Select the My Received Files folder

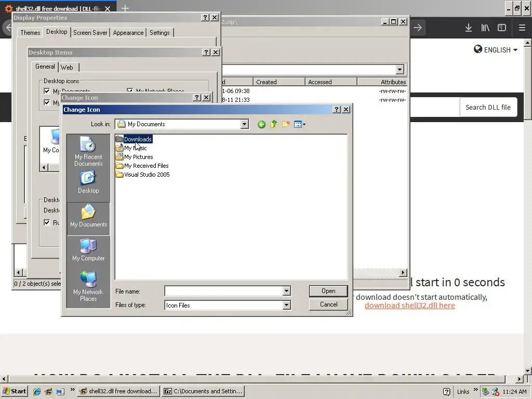click(142, 166)
